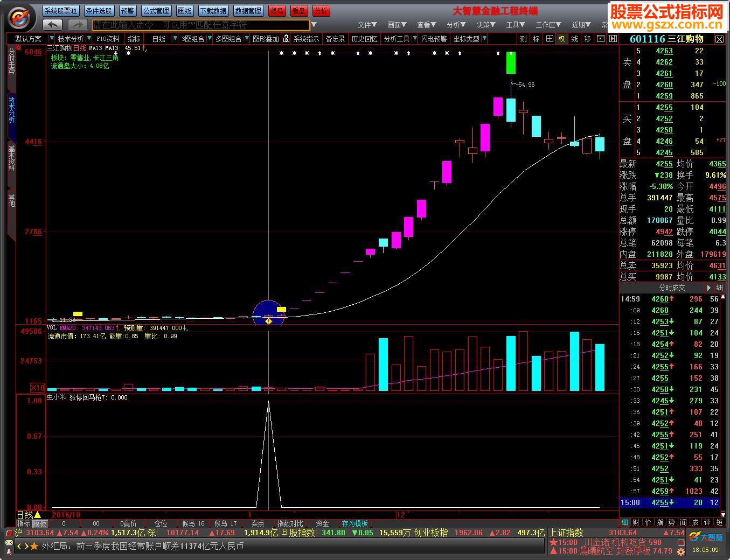Expand the 日线 period dropdown arrow
The width and height of the screenshot is (730, 560).
tap(175, 39)
